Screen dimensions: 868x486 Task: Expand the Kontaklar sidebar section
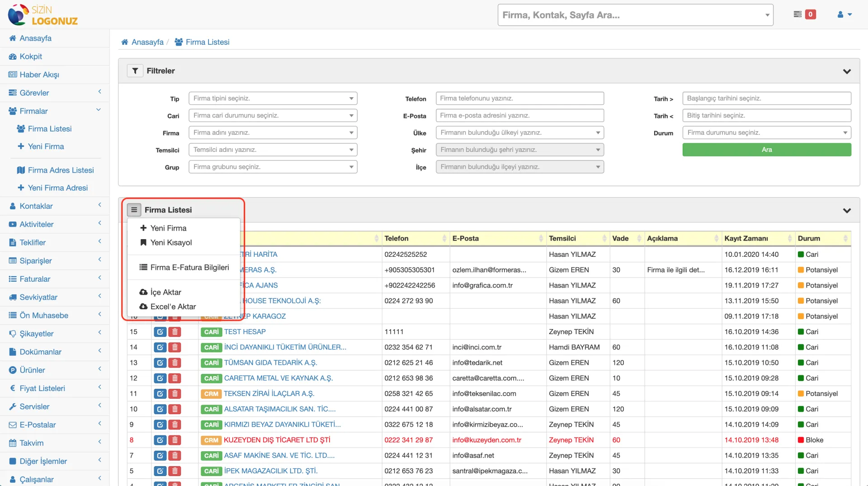click(x=55, y=206)
